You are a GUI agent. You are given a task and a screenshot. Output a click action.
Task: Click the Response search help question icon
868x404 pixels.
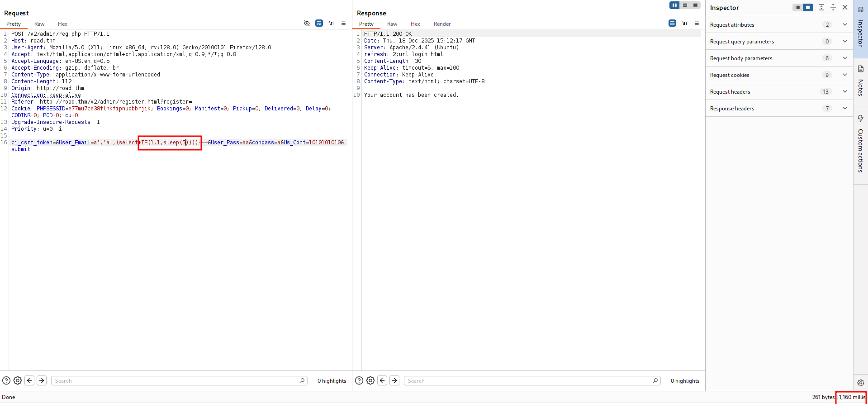coord(359,381)
